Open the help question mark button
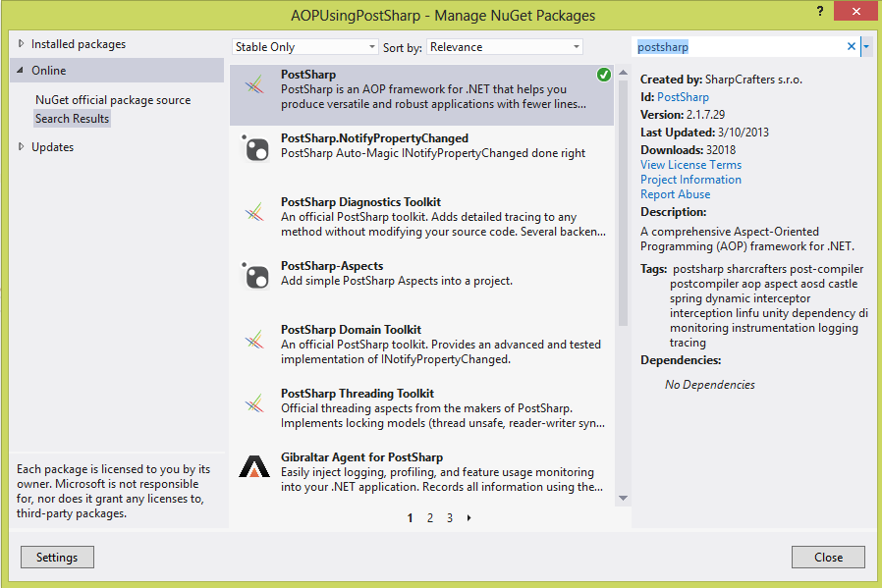The height and width of the screenshot is (588, 882). coord(820,11)
